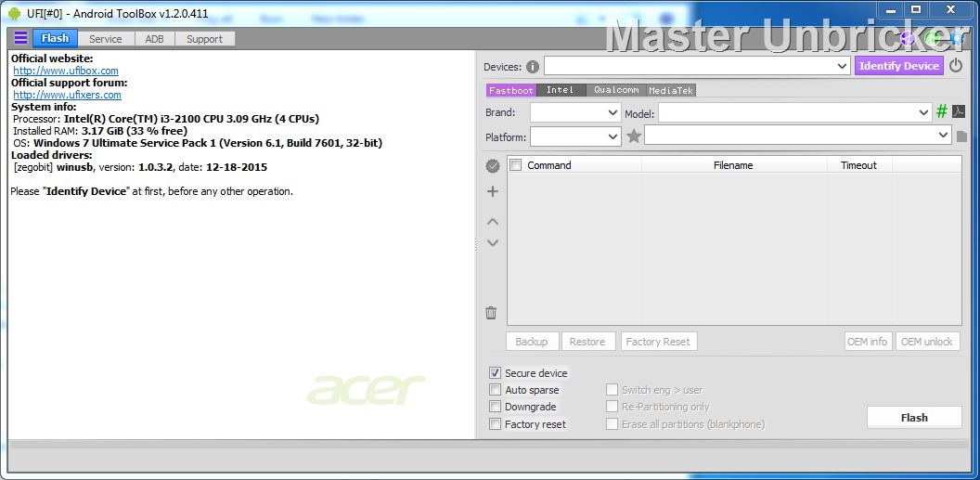980x480 pixels.
Task: Click the Android icon in title bar
Action: 14,13
